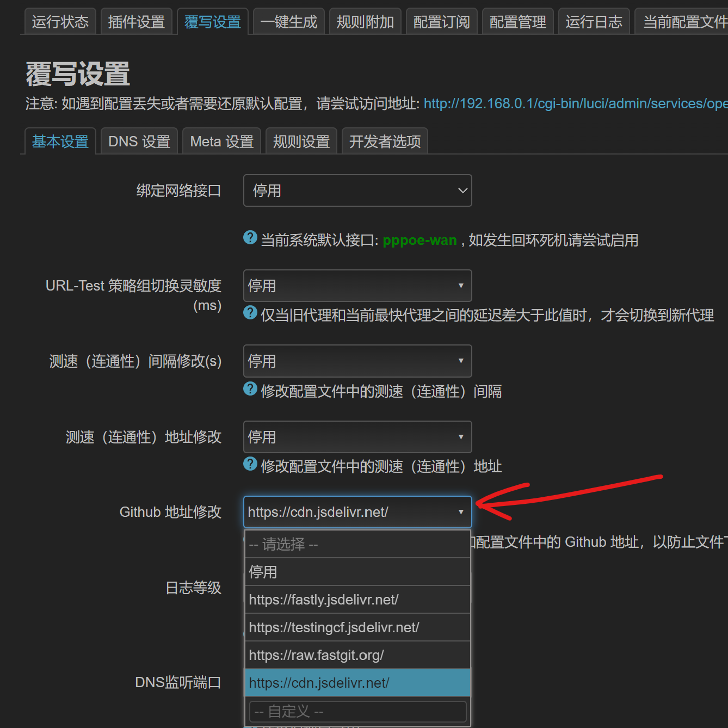728x728 pixels.
Task: Click help icon under URL-Test sensitivity dropdown
Action: tap(250, 313)
